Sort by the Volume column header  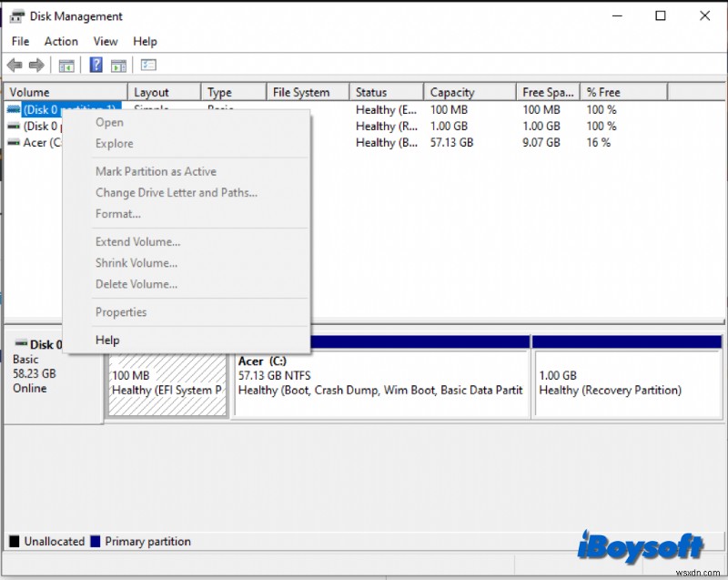(x=66, y=92)
